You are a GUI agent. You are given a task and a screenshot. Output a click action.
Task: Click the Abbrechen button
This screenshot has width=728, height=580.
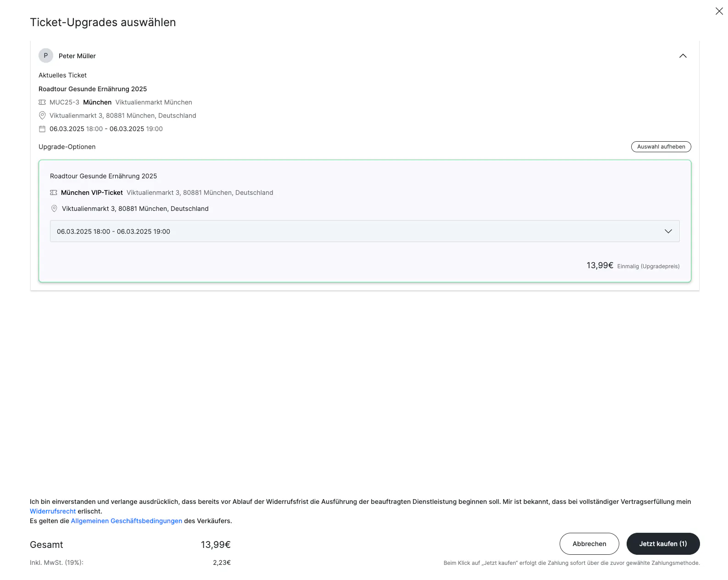pos(589,544)
